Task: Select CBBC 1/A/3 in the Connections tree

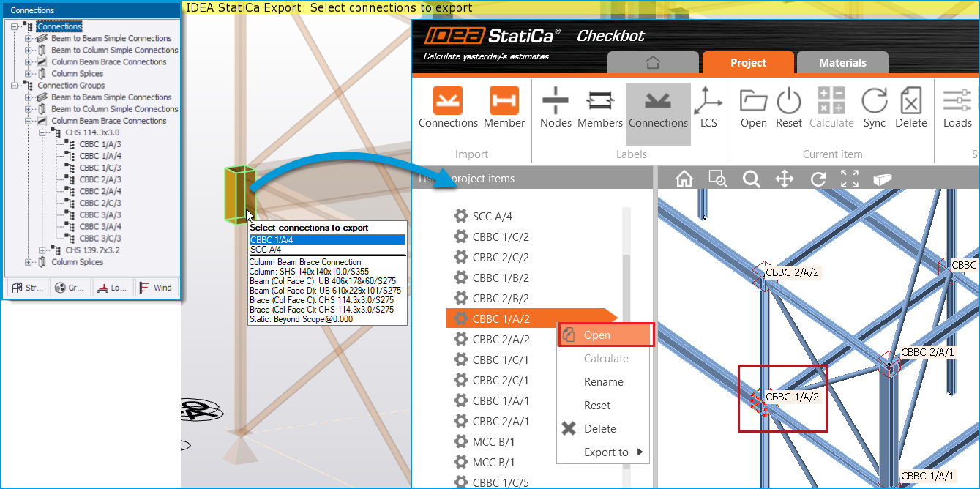Action: pos(100,144)
